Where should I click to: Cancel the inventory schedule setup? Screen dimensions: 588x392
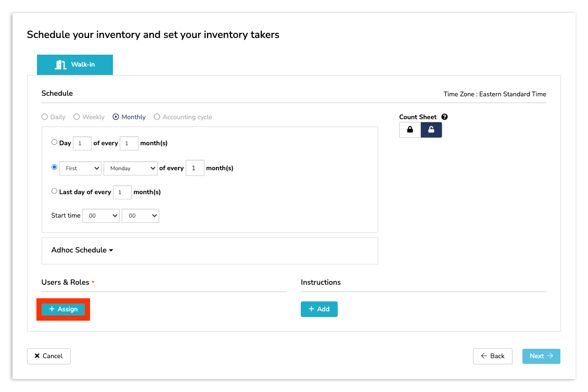tap(48, 356)
